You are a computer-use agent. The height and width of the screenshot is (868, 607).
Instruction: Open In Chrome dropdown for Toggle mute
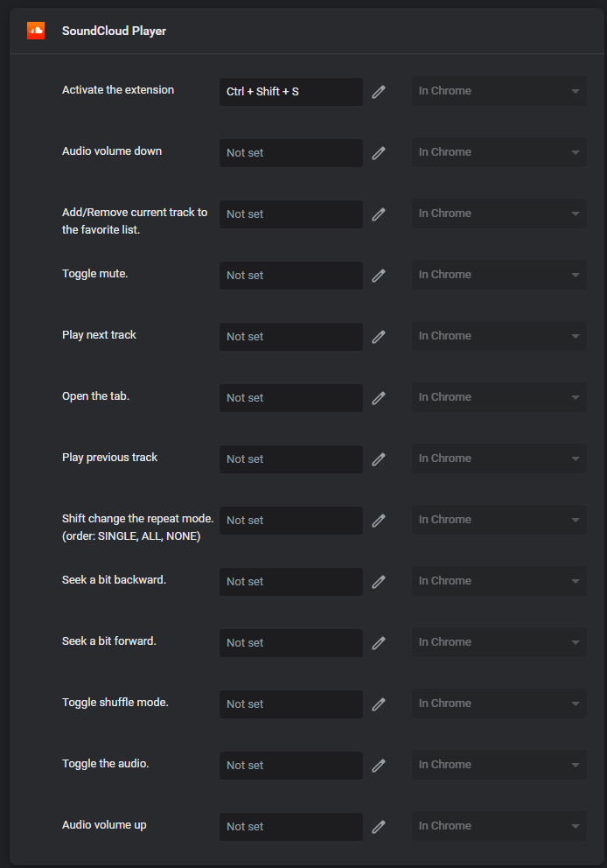499,275
